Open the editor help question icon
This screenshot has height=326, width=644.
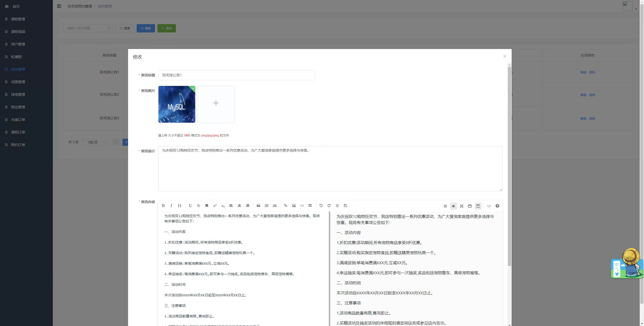click(497, 206)
